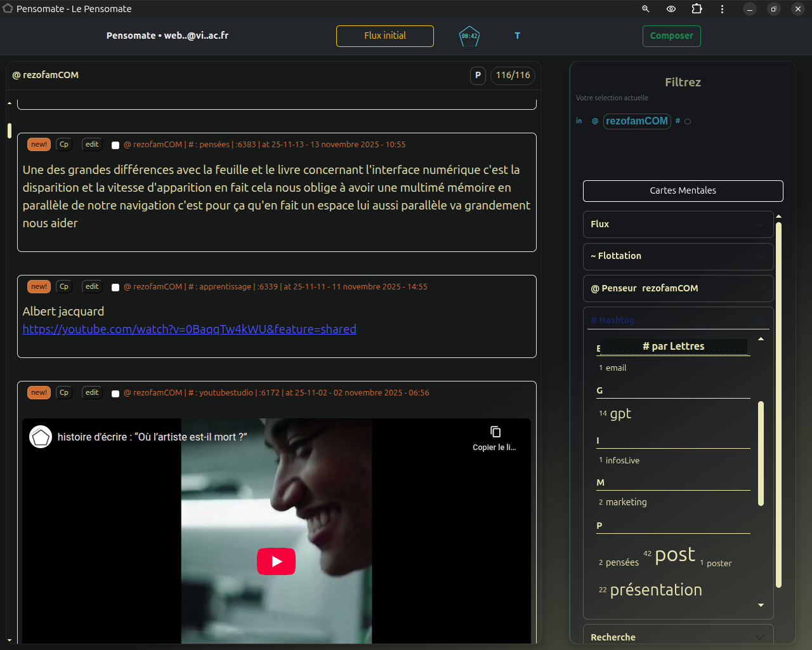Click the browser zoom magnifier icon

646,9
